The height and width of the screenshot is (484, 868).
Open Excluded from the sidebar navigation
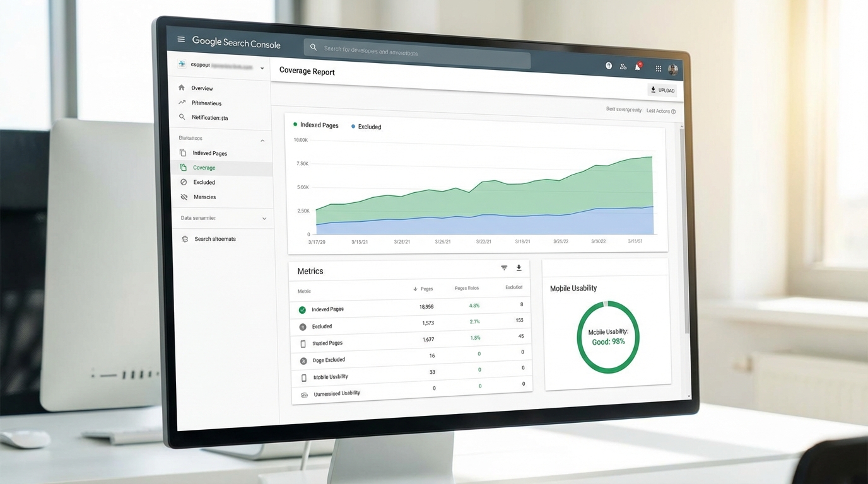pos(204,182)
